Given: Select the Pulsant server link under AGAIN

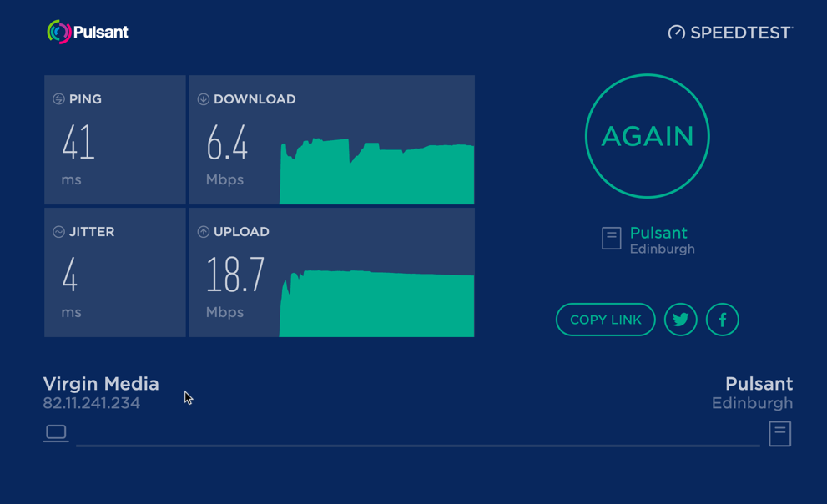Looking at the screenshot, I should click(658, 233).
